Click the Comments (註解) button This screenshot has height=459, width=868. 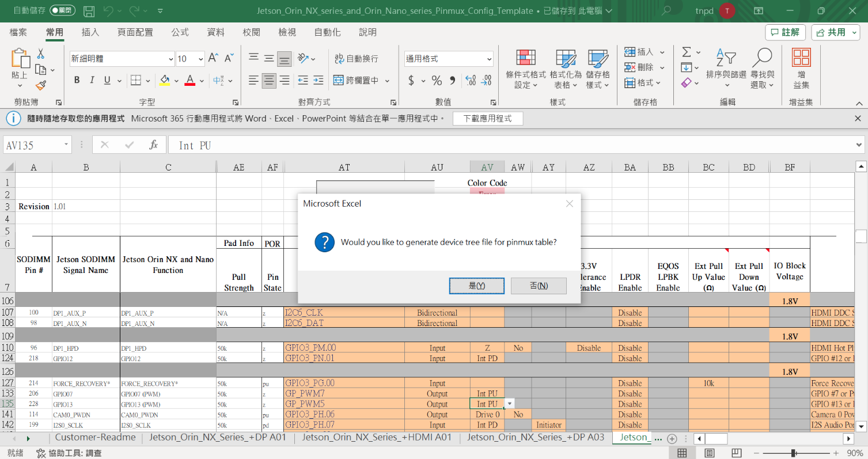(x=785, y=32)
